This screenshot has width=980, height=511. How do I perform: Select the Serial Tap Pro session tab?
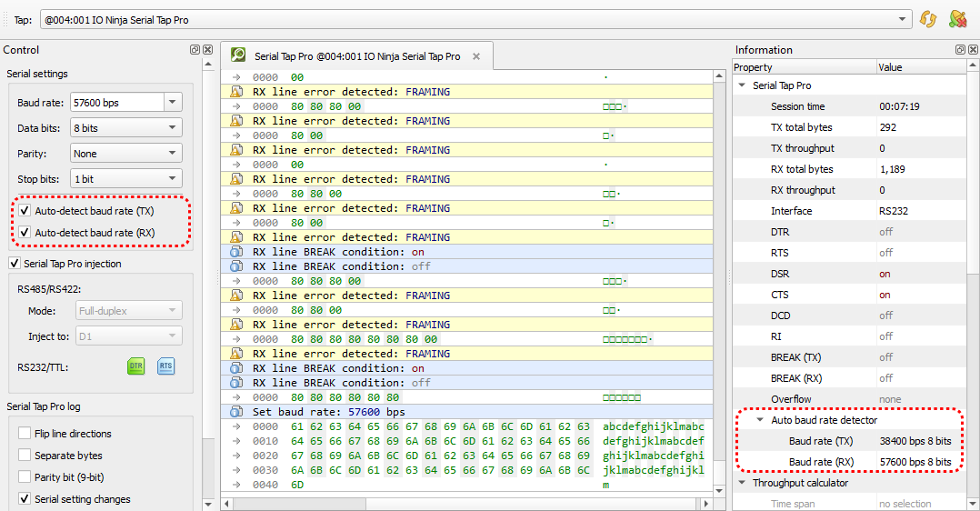[x=357, y=56]
